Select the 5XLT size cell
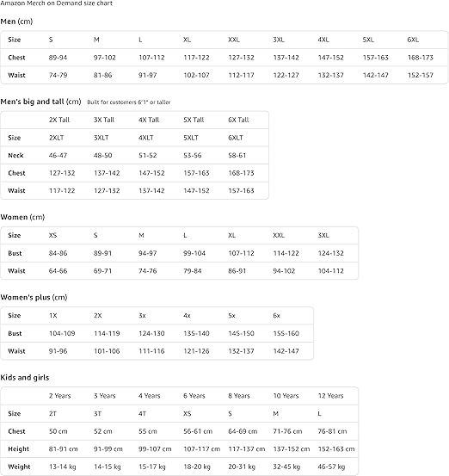 [191, 138]
